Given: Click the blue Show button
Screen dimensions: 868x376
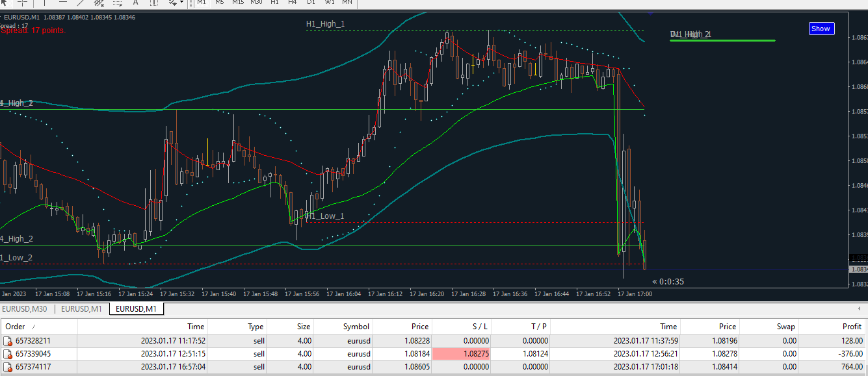Looking at the screenshot, I should [821, 29].
